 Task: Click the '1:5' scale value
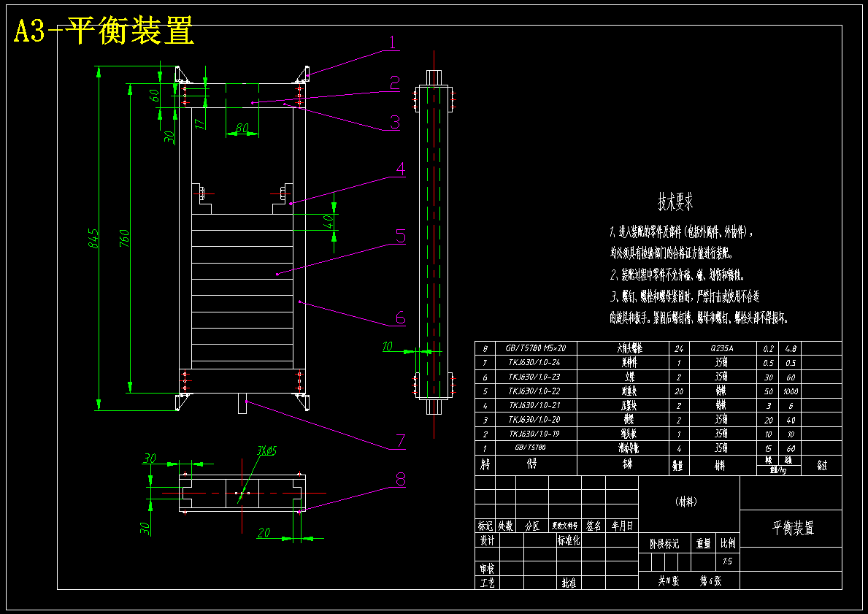pos(727,561)
